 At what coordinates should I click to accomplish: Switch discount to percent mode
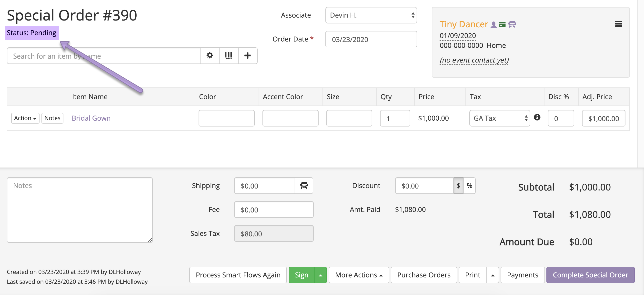(x=469, y=186)
